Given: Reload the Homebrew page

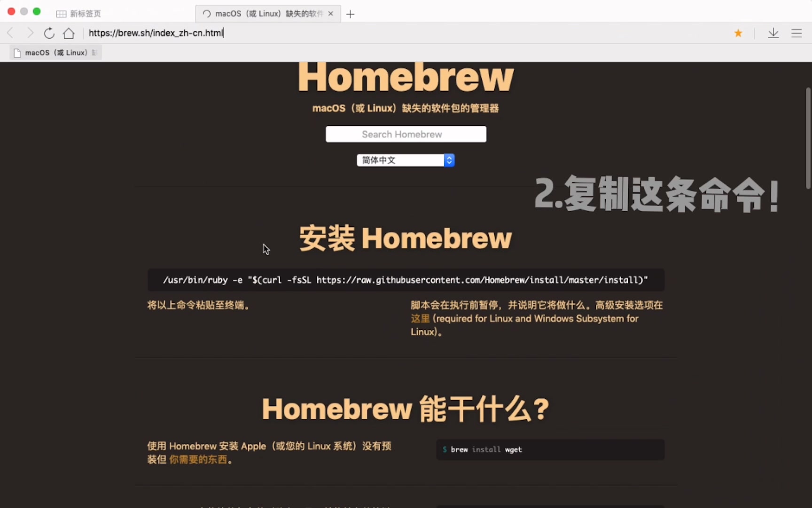Looking at the screenshot, I should tap(49, 33).
